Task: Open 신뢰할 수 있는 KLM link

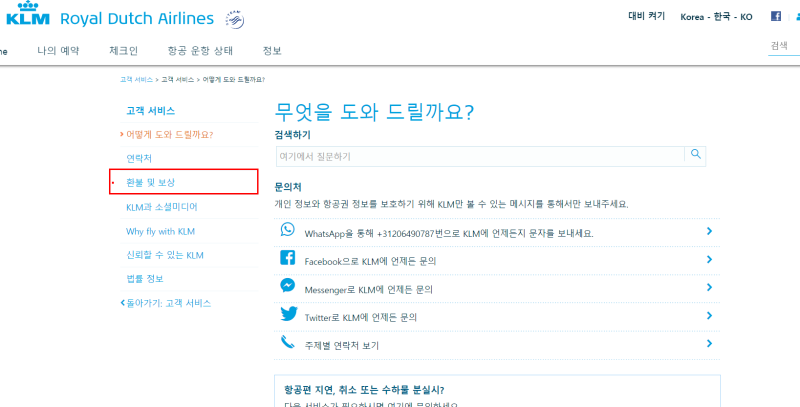Action: (165, 255)
